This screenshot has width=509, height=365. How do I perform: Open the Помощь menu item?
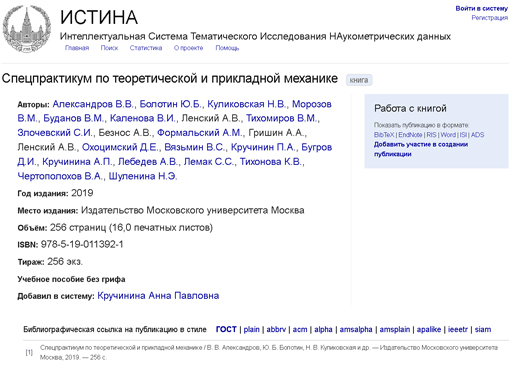[x=227, y=48]
